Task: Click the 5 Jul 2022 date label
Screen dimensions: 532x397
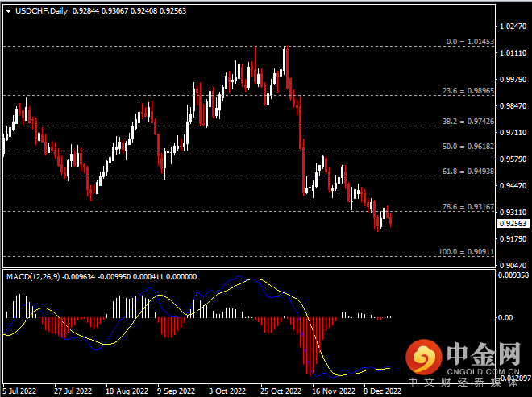Action: click(x=19, y=390)
